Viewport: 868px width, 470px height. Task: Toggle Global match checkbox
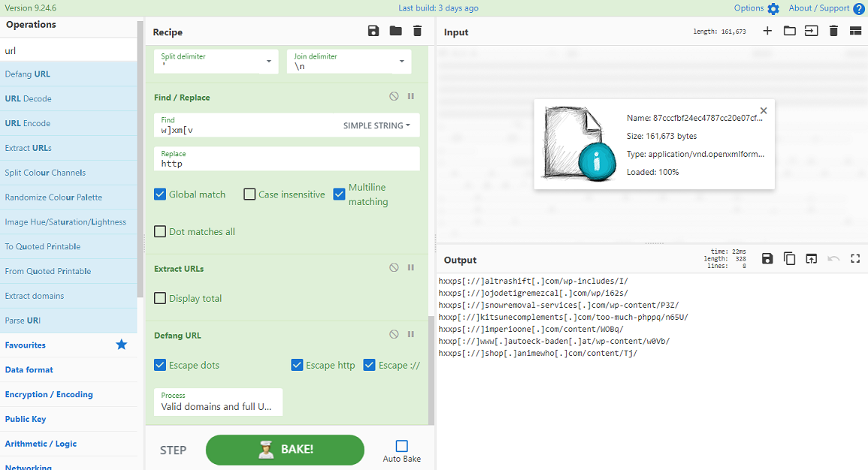[x=160, y=194]
